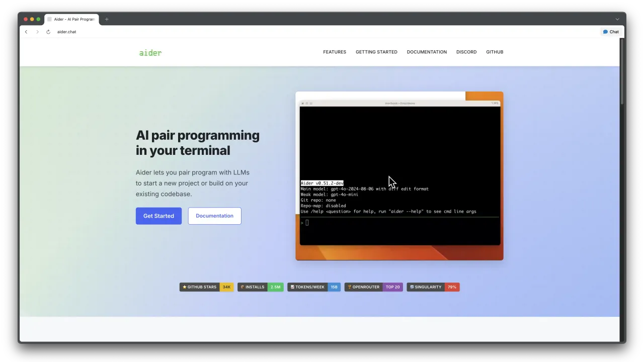Open the GitHub nav link
Viewport: 644px width, 362px height.
click(495, 52)
